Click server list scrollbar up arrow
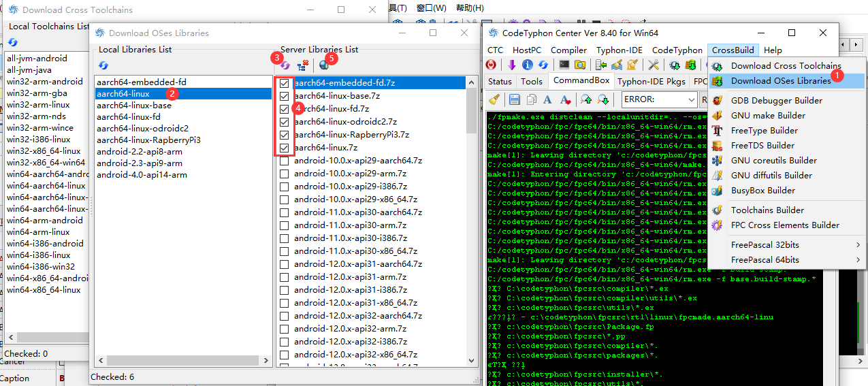This screenshot has height=386, width=868. coord(471,82)
